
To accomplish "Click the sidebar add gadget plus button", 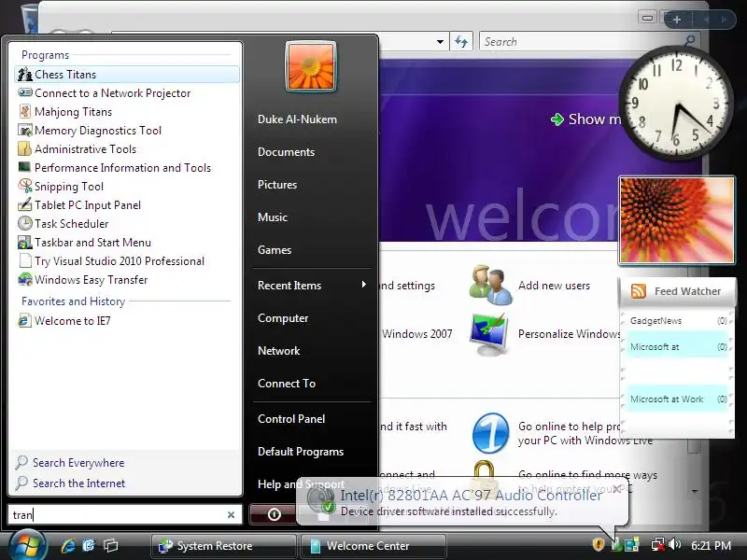I will 677,20.
